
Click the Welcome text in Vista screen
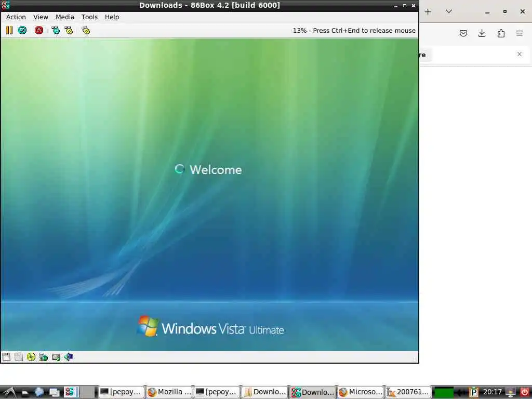pos(216,170)
